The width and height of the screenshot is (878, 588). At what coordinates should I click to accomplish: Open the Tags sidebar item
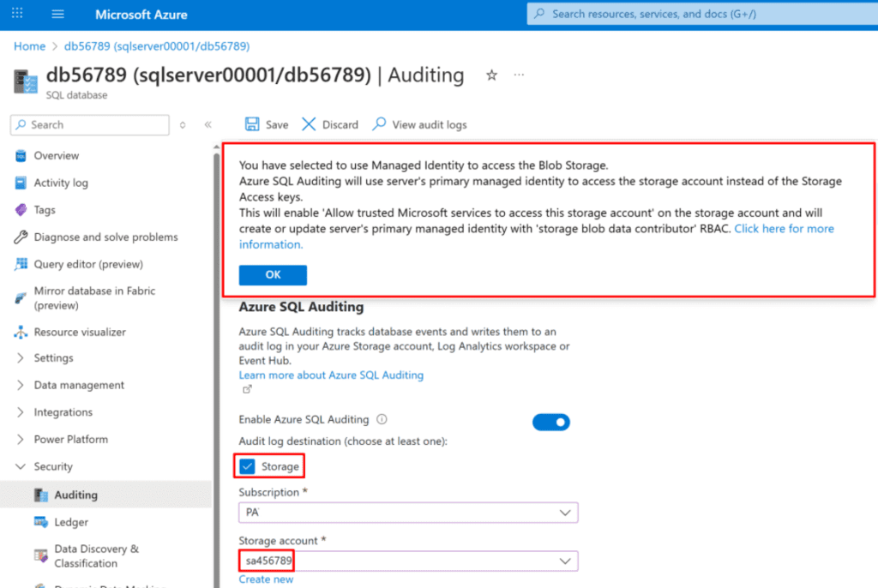coord(45,210)
